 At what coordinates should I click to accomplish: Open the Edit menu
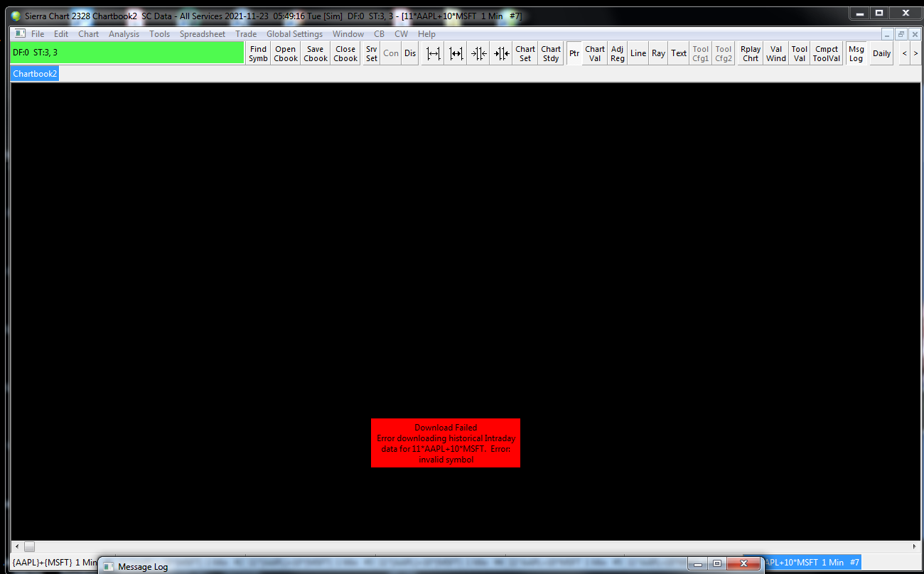pos(61,34)
